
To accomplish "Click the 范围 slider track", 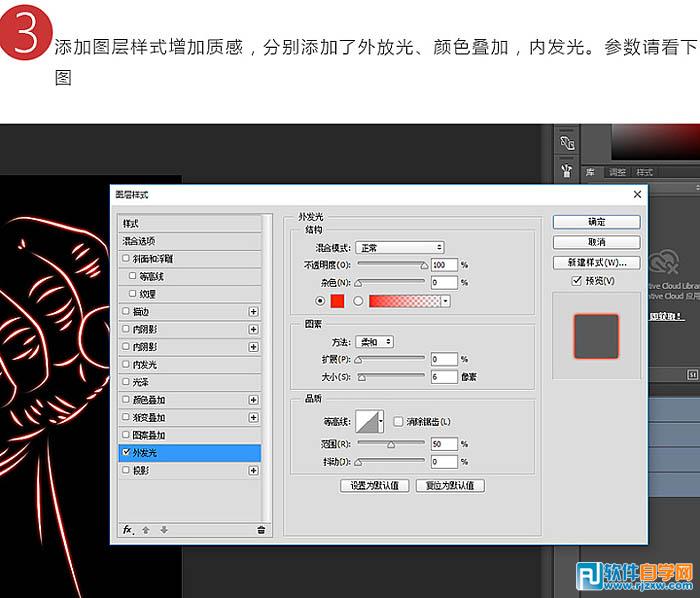I will [391, 443].
